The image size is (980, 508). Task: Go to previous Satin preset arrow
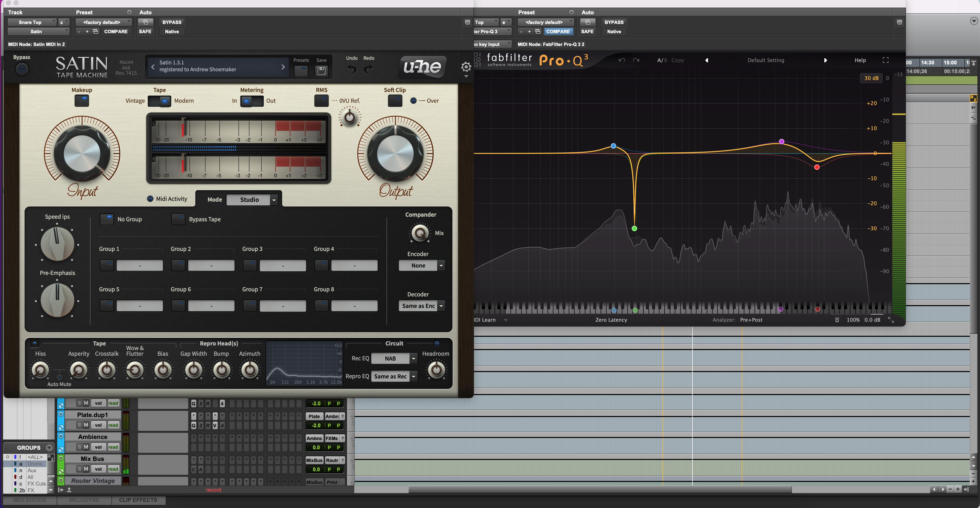[153, 67]
